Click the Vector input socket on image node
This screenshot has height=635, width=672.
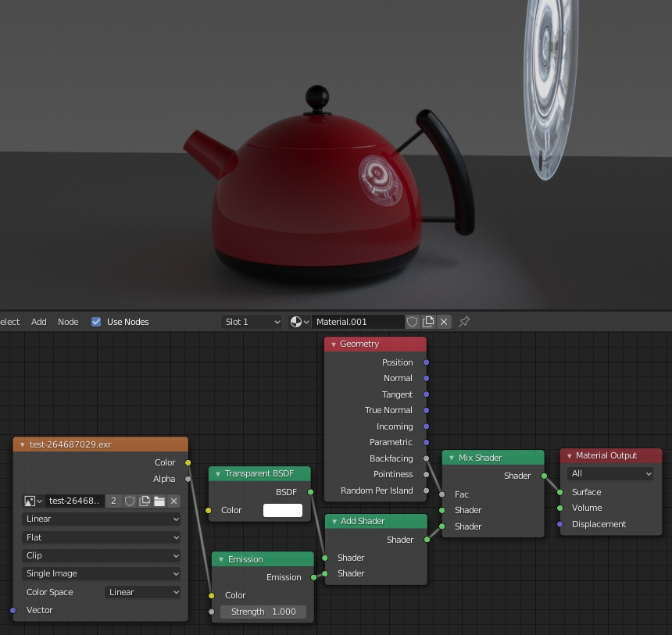pyautogui.click(x=13, y=610)
